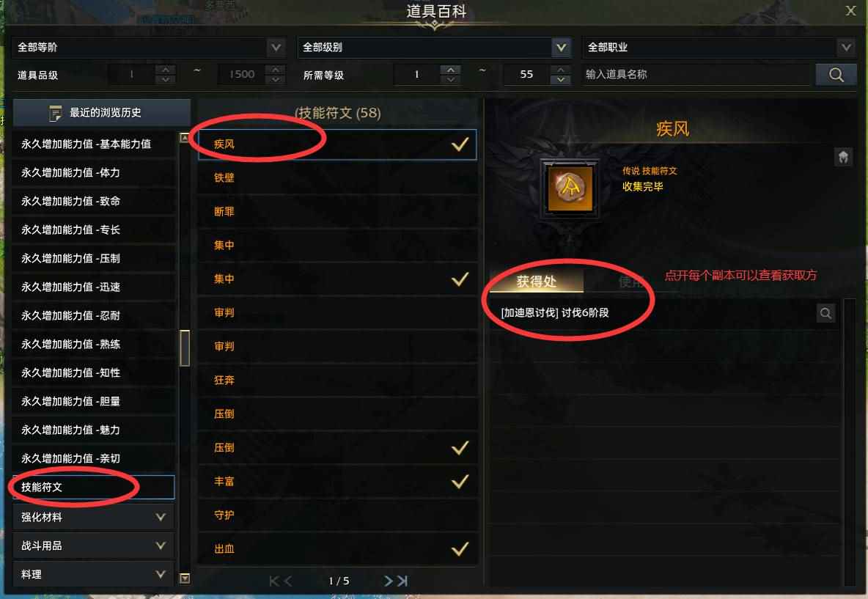
Task: Switch to the 获得处 tab
Action: pyautogui.click(x=536, y=282)
